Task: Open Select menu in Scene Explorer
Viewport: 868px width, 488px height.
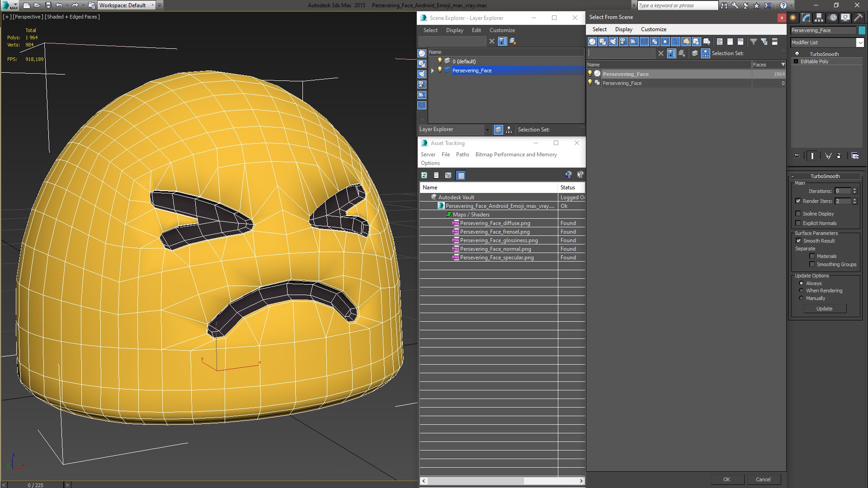Action: pyautogui.click(x=430, y=30)
